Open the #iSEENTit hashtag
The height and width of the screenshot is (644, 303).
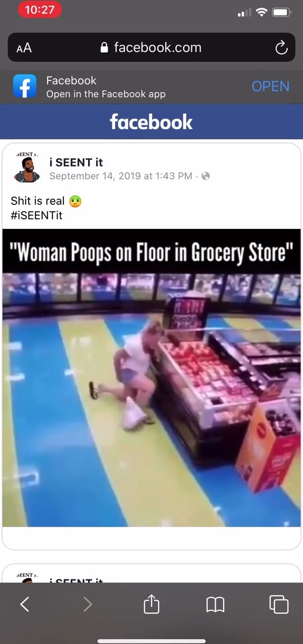pos(36,216)
